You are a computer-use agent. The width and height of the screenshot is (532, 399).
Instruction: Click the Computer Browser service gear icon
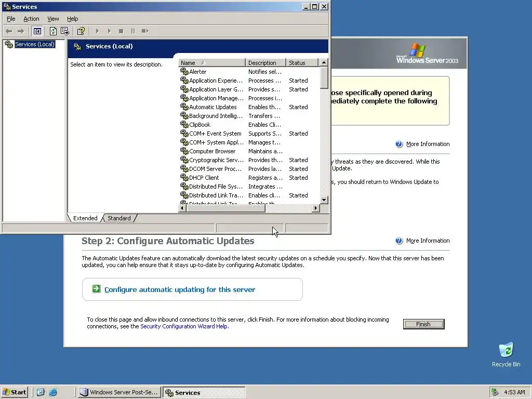tap(184, 151)
